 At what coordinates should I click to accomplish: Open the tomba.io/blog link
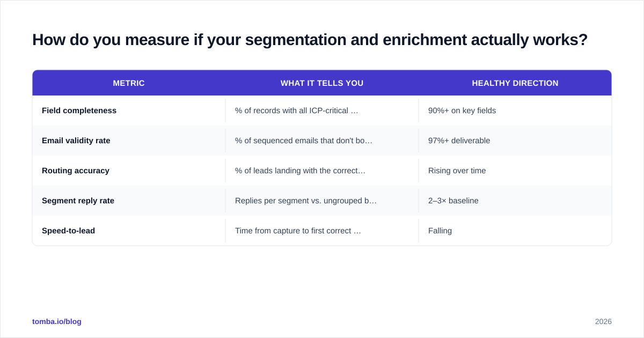(x=57, y=321)
